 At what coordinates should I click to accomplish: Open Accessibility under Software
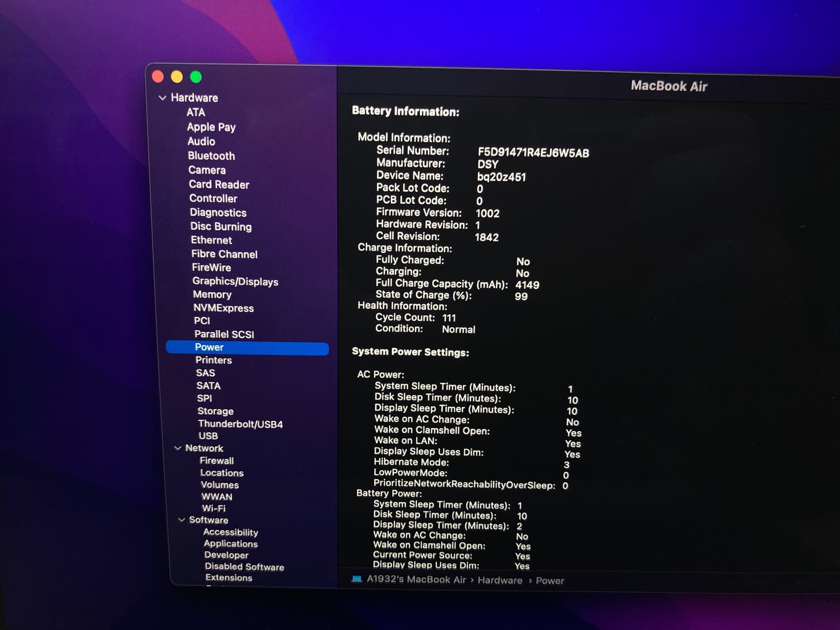coord(231,532)
